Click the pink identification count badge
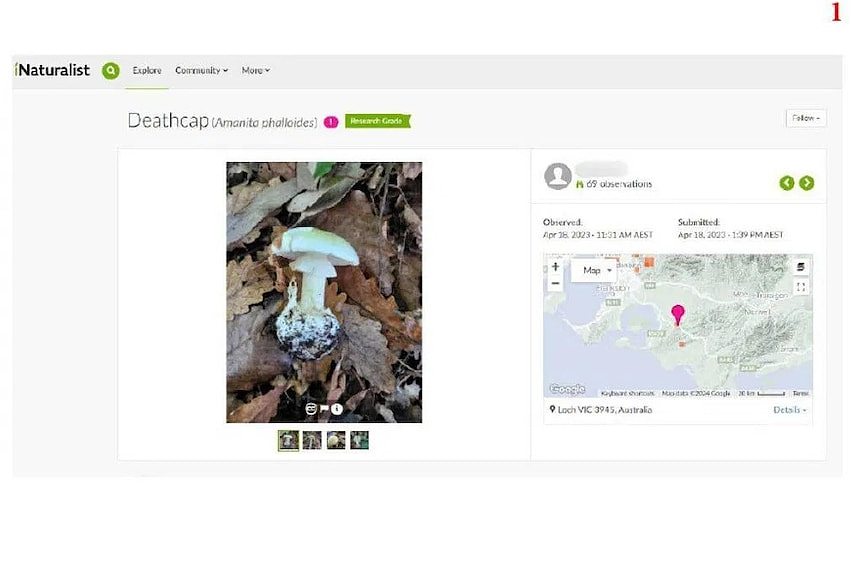Viewport: 862px width, 575px height. pyautogui.click(x=331, y=122)
